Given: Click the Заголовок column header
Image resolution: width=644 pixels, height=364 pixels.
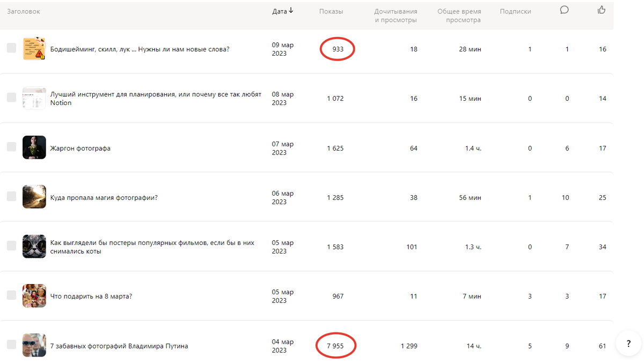Looking at the screenshot, I should click(x=24, y=11).
